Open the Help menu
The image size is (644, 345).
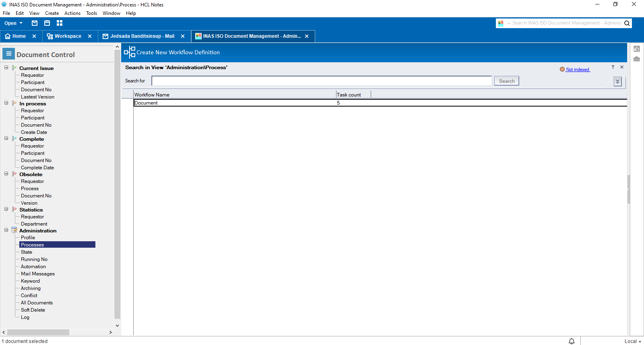[131, 13]
